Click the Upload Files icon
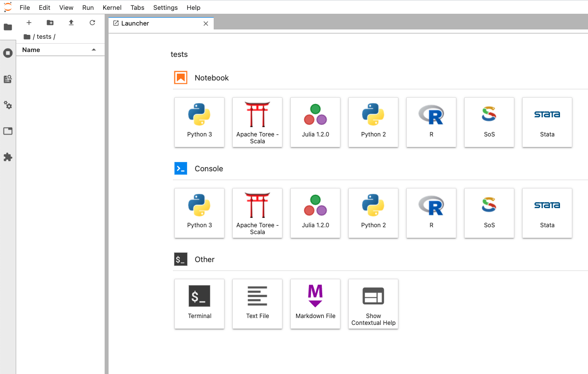 pos(71,23)
